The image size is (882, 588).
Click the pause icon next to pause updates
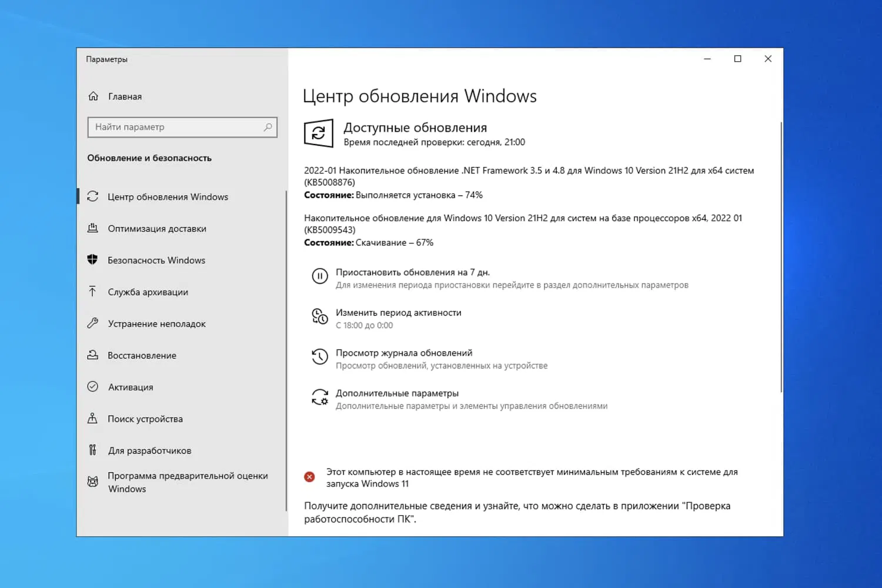pos(319,276)
